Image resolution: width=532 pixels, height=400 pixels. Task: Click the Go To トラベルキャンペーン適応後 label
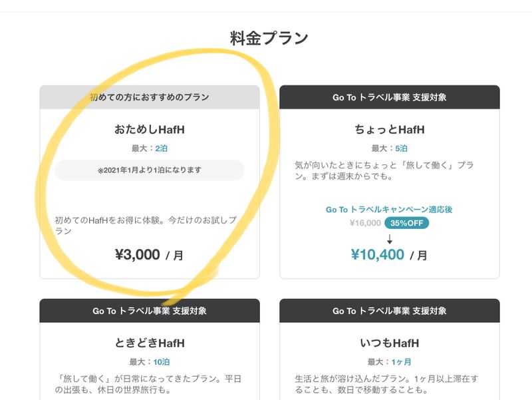[x=389, y=210]
